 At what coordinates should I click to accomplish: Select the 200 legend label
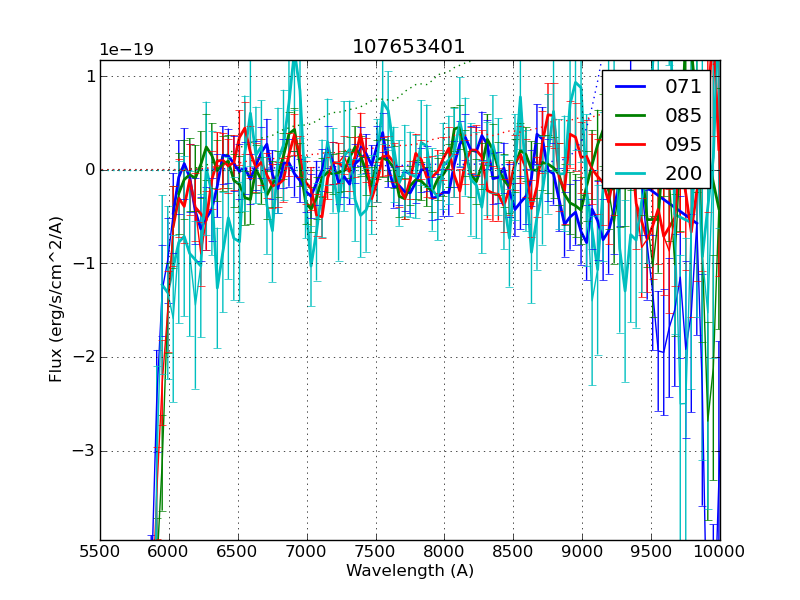684,172
